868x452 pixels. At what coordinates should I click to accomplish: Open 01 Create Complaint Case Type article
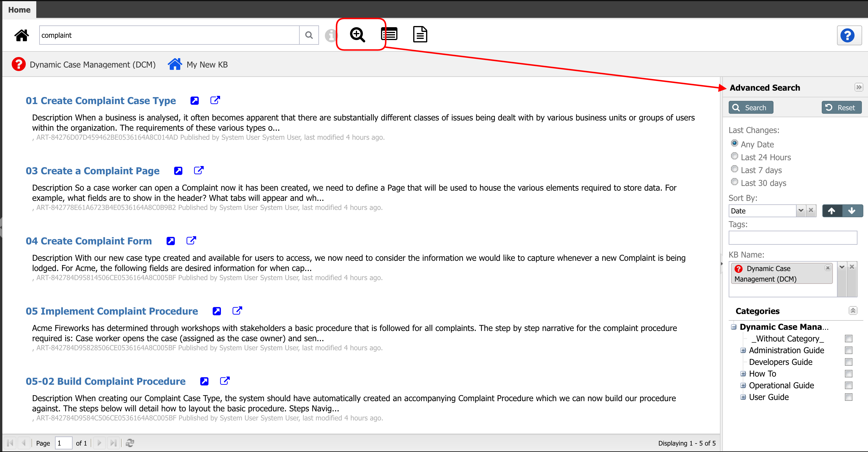click(x=101, y=101)
